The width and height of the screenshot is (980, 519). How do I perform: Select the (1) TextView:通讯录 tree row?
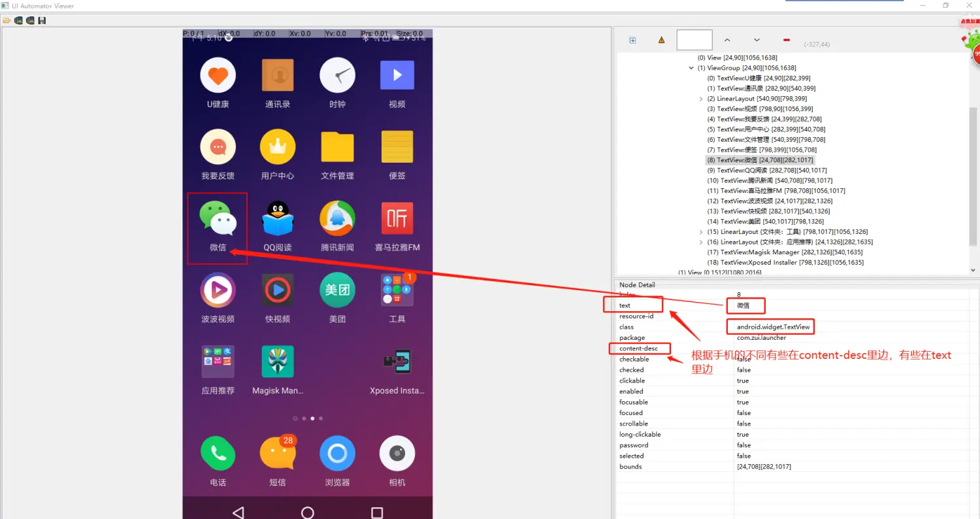coord(761,88)
